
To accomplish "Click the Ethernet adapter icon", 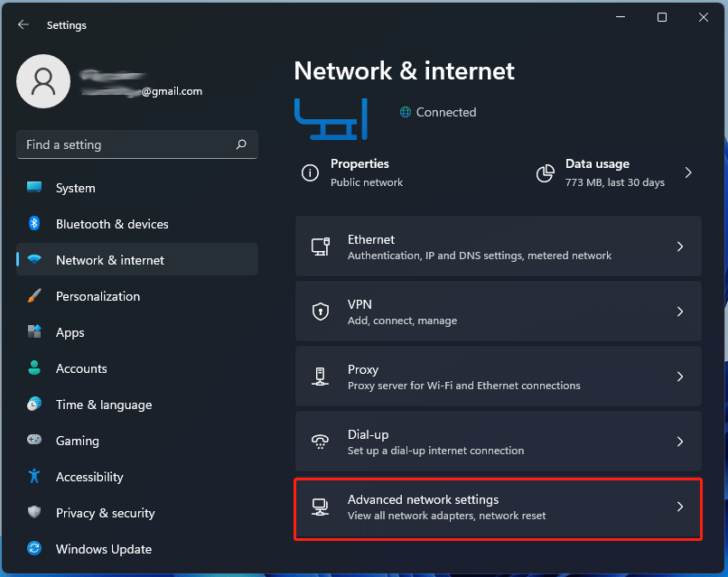I will click(321, 246).
